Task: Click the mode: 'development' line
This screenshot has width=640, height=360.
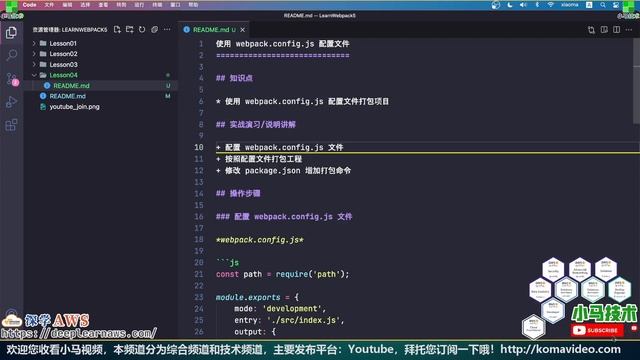Action: [x=280, y=309]
